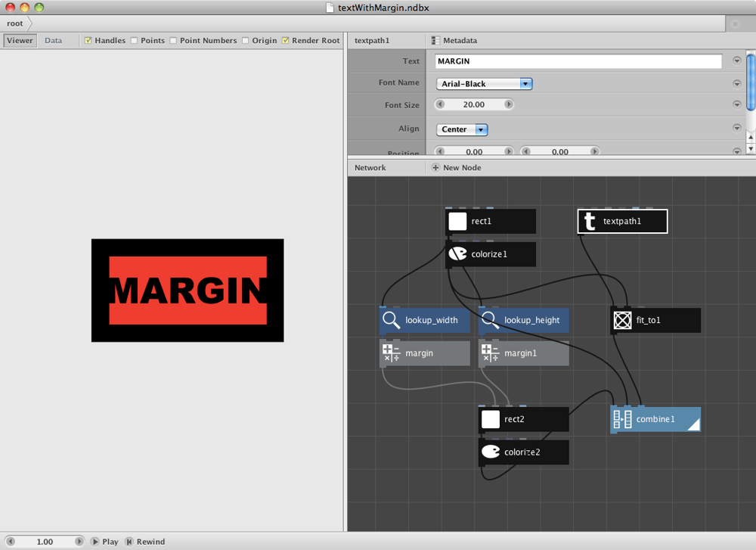Image resolution: width=756 pixels, height=550 pixels.
Task: Click the textpath1 parameters header
Action: pyautogui.click(x=372, y=41)
